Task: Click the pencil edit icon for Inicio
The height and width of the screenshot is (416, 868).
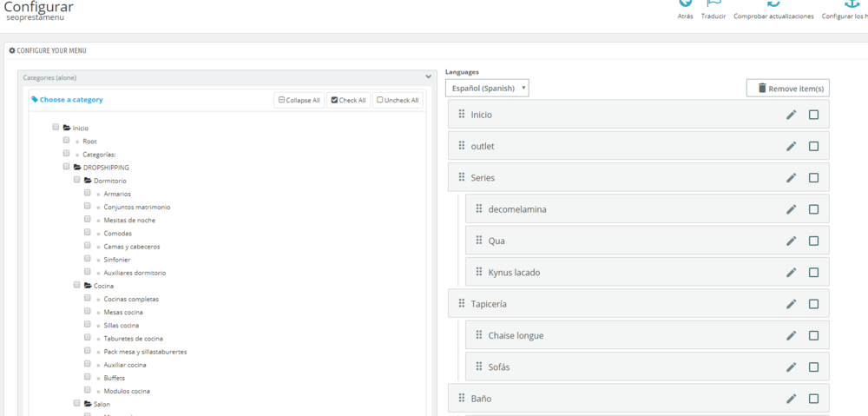Action: (792, 115)
